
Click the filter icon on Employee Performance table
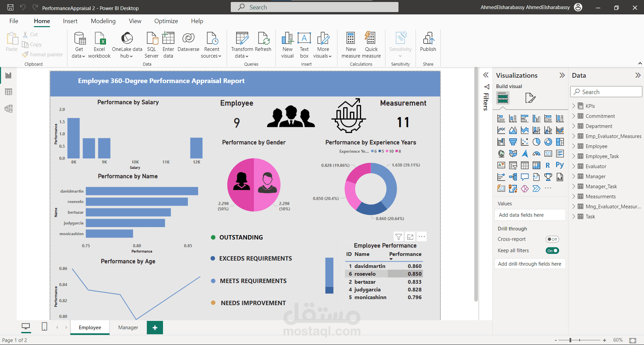(398, 237)
